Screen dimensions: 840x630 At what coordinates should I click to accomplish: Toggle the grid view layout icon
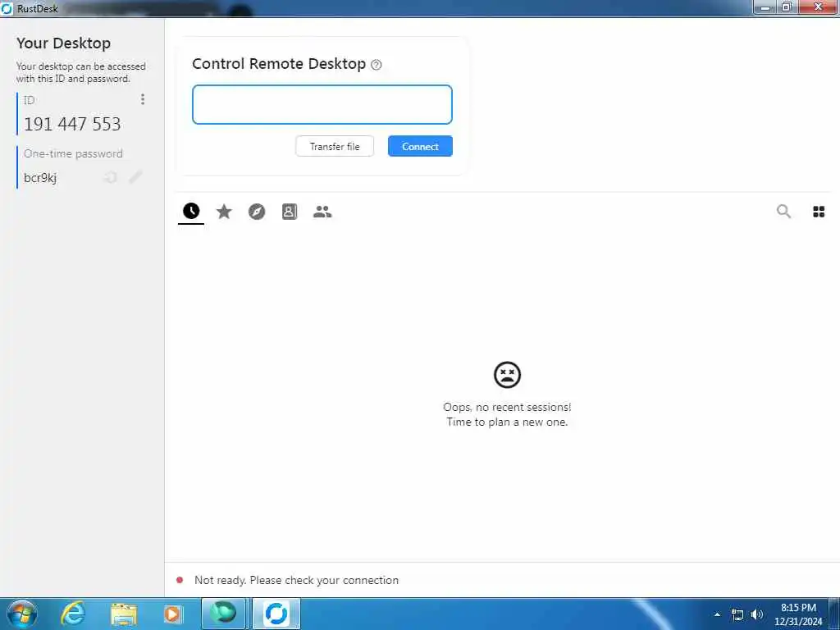(819, 212)
